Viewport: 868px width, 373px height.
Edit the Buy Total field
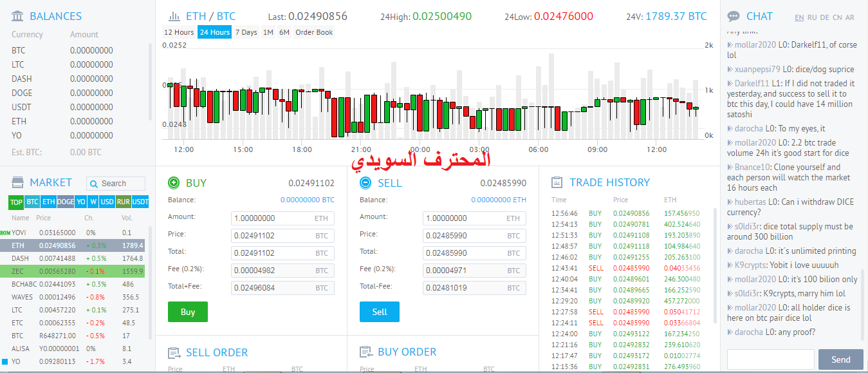283,253
